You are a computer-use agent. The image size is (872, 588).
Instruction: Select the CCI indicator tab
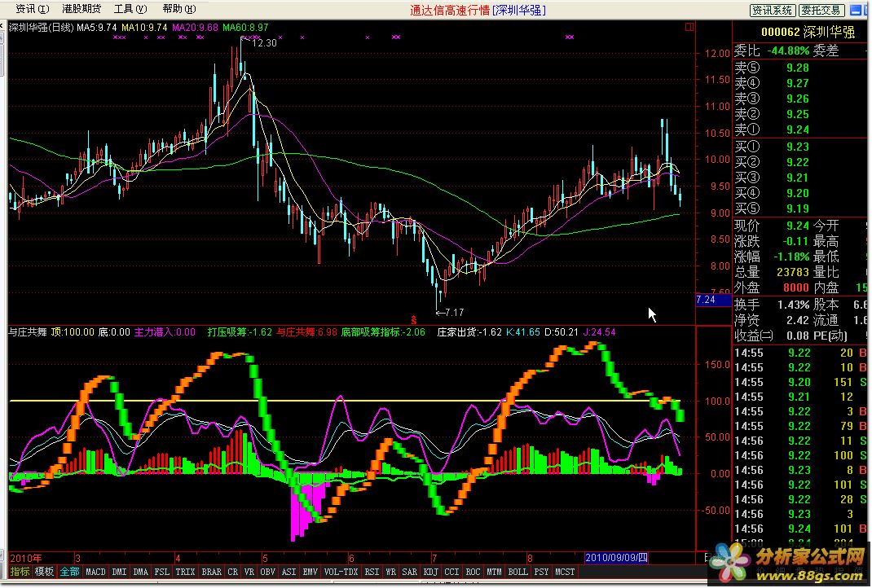click(451, 572)
